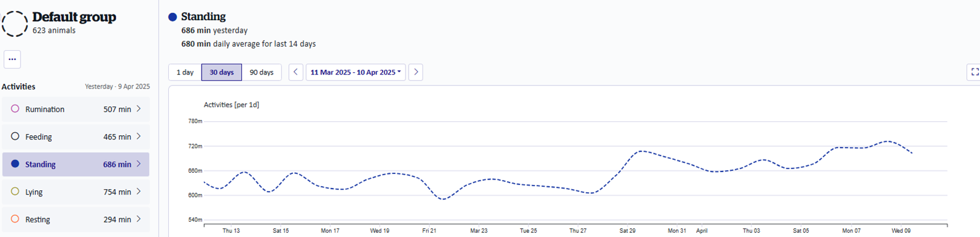Viewport: 980px width, 237px height.
Task: Expand the Standing row chevron
Action: (x=139, y=164)
